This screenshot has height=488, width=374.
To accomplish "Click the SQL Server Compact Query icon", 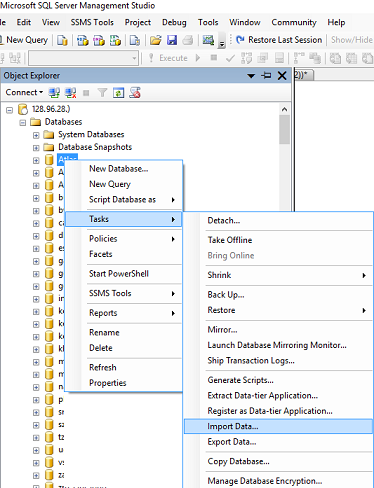I will coord(135,40).
